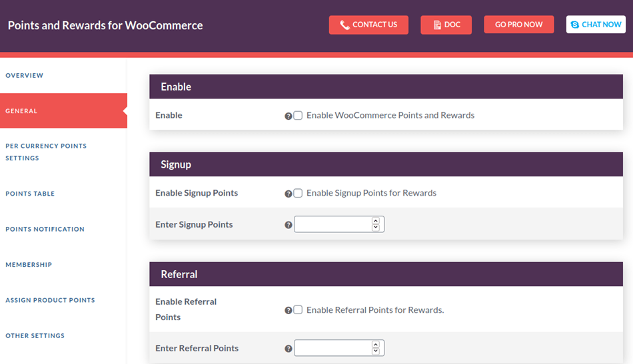Image resolution: width=633 pixels, height=364 pixels.
Task: Focus the Enter Signup Points field
Action: 339,224
